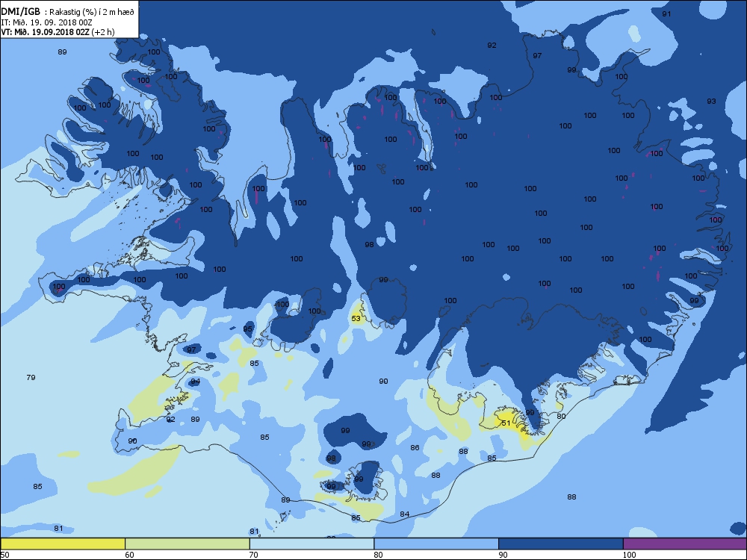The image size is (747, 560).
Task: Click the humidity value 51 on yellow patch
Action: pos(506,423)
